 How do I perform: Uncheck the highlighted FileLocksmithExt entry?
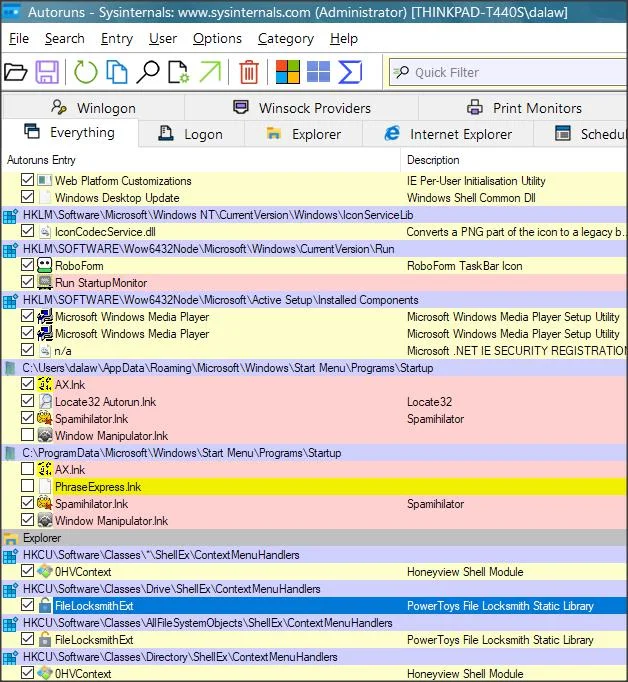[27, 605]
